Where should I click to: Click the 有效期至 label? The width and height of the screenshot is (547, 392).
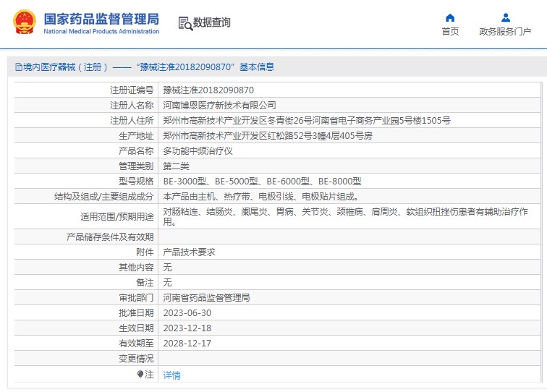coord(136,343)
